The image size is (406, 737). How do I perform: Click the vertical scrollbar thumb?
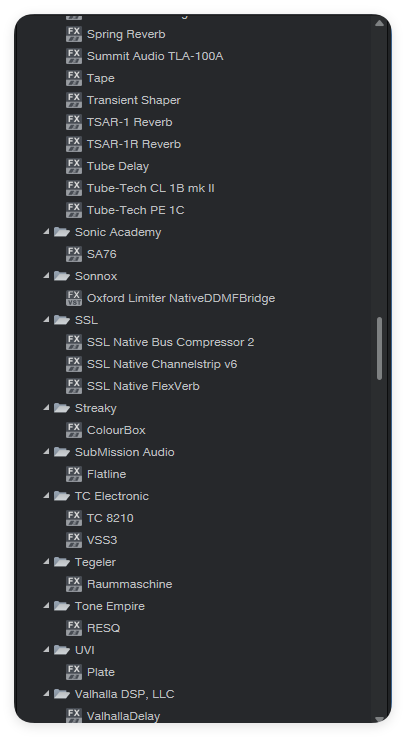pos(380,348)
